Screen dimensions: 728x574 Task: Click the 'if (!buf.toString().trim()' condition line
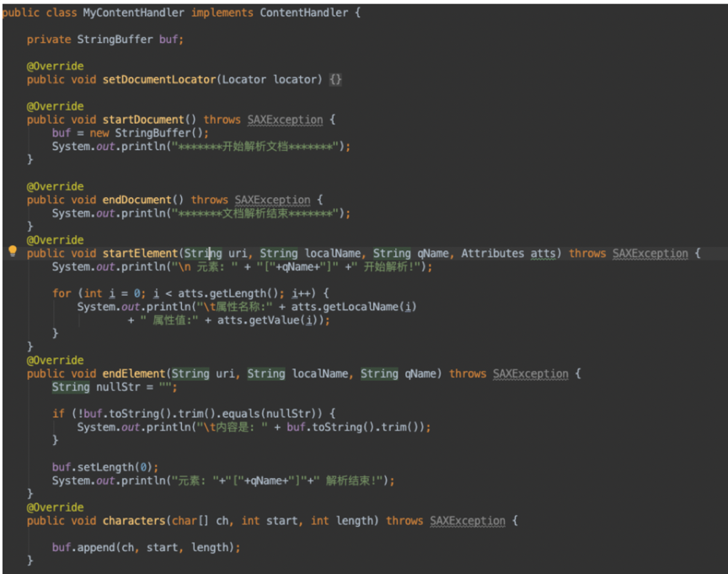tap(193, 414)
